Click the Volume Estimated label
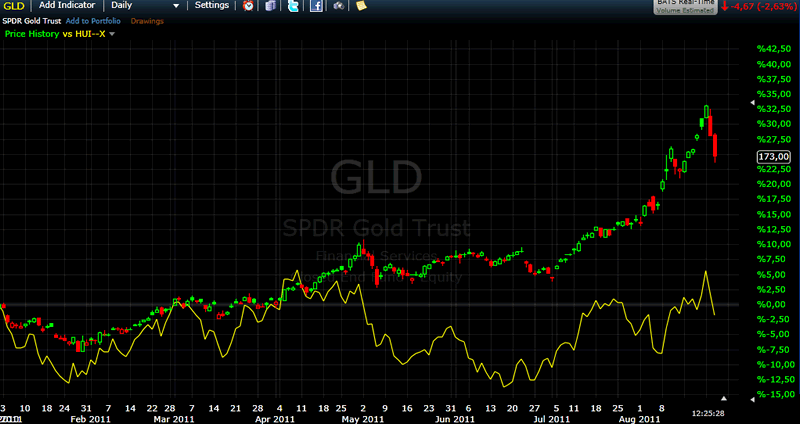 685,10
